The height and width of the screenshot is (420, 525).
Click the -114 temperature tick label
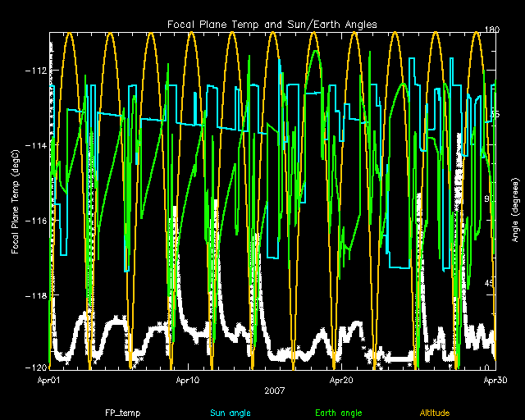34,146
